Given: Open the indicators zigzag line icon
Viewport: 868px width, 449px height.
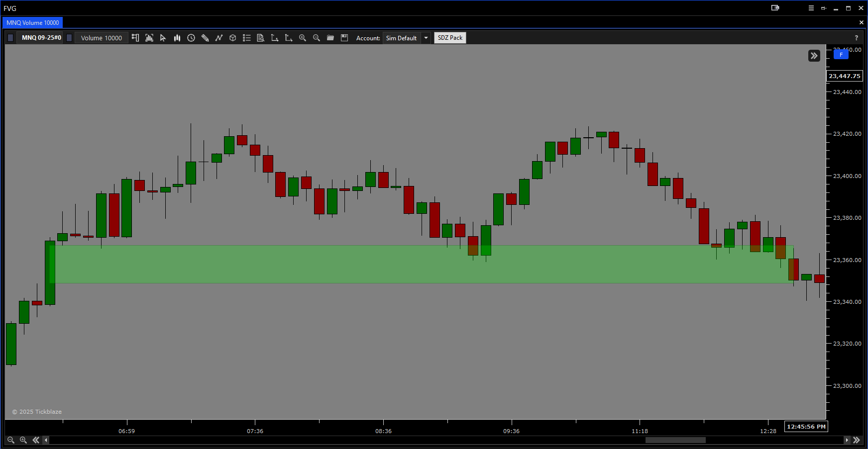Looking at the screenshot, I should click(x=219, y=38).
